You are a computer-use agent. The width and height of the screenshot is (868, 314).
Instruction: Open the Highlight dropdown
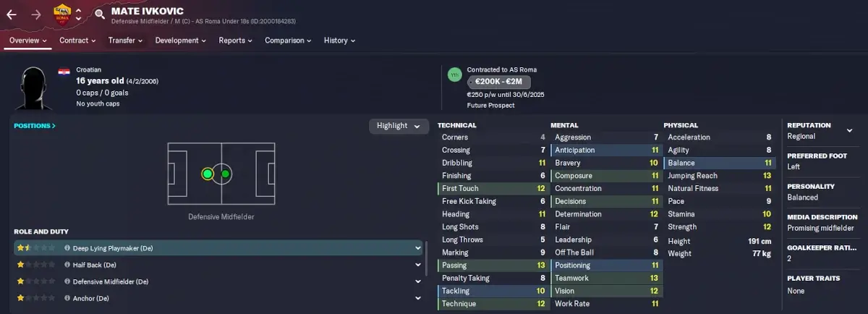(x=398, y=126)
